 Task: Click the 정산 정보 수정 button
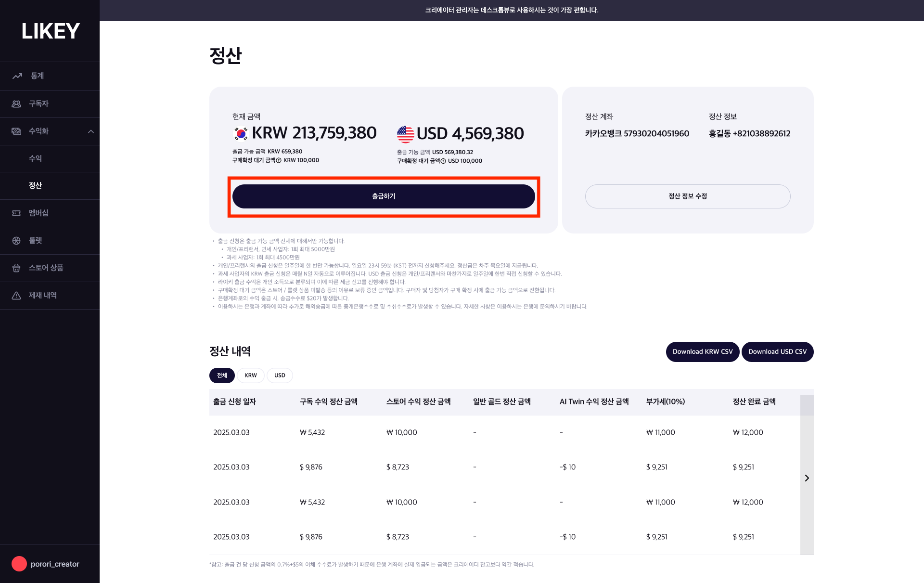pyautogui.click(x=688, y=196)
